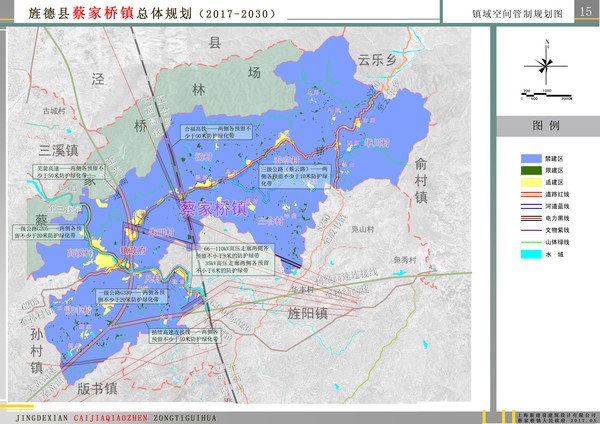The image size is (600, 424).
Task: Click the 一级公路G205 annotation box
Action: point(48,232)
